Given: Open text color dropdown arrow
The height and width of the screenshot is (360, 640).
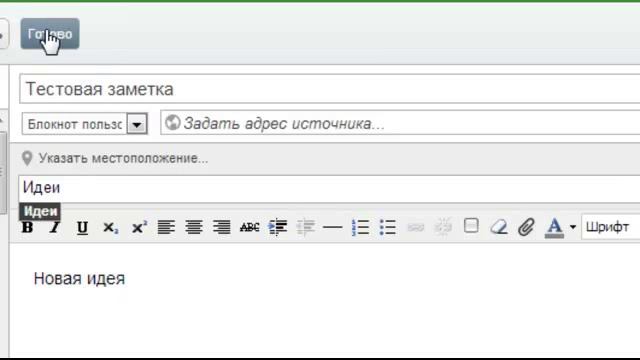Looking at the screenshot, I should tap(573, 227).
